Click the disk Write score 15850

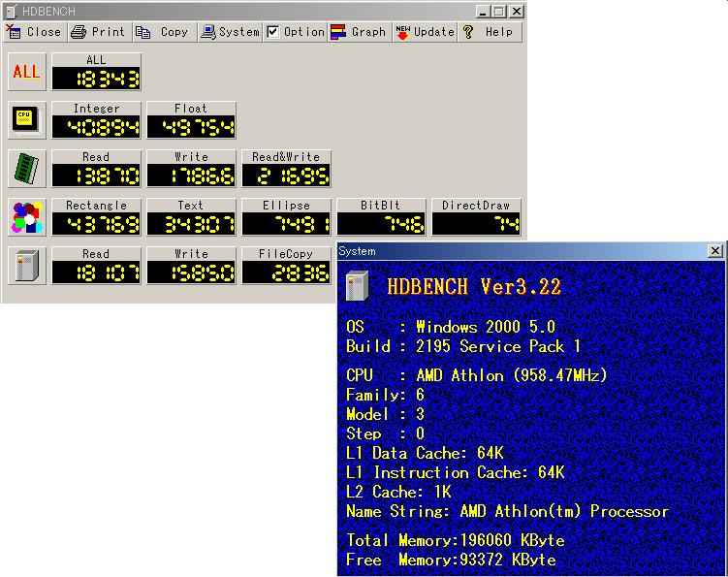tap(191, 272)
